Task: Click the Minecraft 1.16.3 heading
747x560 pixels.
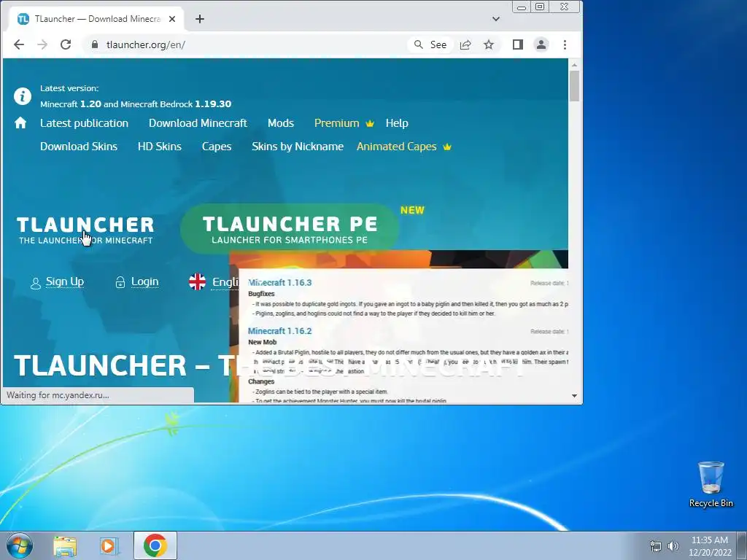Action: click(279, 283)
